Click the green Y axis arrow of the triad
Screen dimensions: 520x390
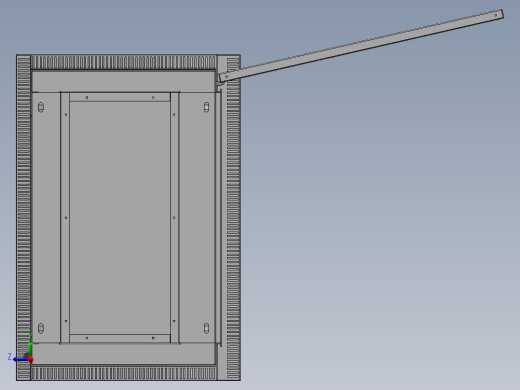pos(30,348)
